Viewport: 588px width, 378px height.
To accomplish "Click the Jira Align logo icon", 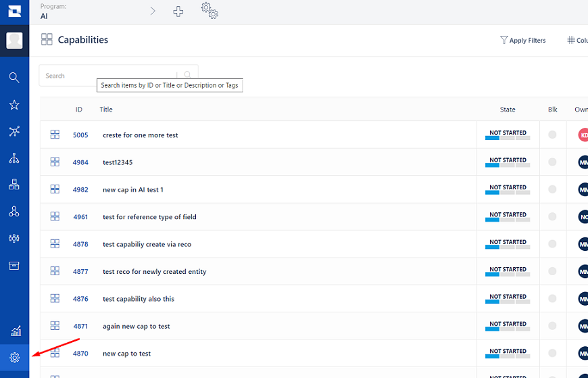I will 14,11.
